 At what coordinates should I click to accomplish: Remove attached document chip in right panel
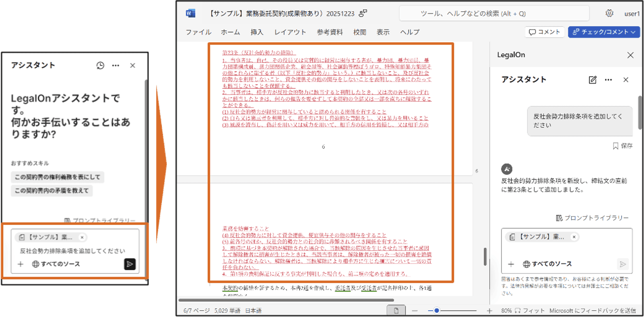(574, 237)
